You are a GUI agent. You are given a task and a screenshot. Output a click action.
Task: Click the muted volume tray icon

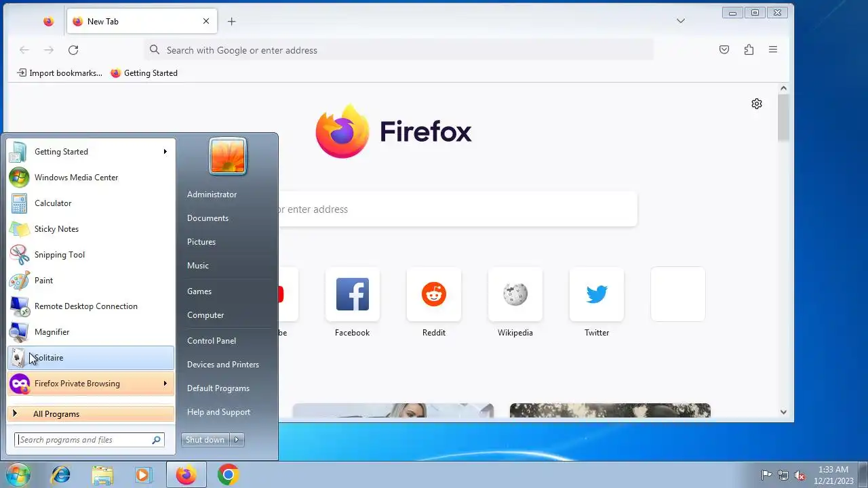coord(800,475)
